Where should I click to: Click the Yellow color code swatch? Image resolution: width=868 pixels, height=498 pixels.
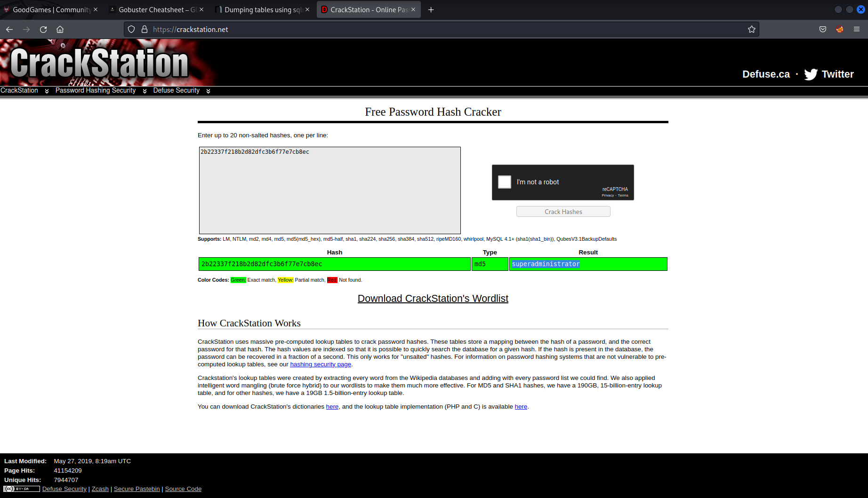tap(285, 280)
